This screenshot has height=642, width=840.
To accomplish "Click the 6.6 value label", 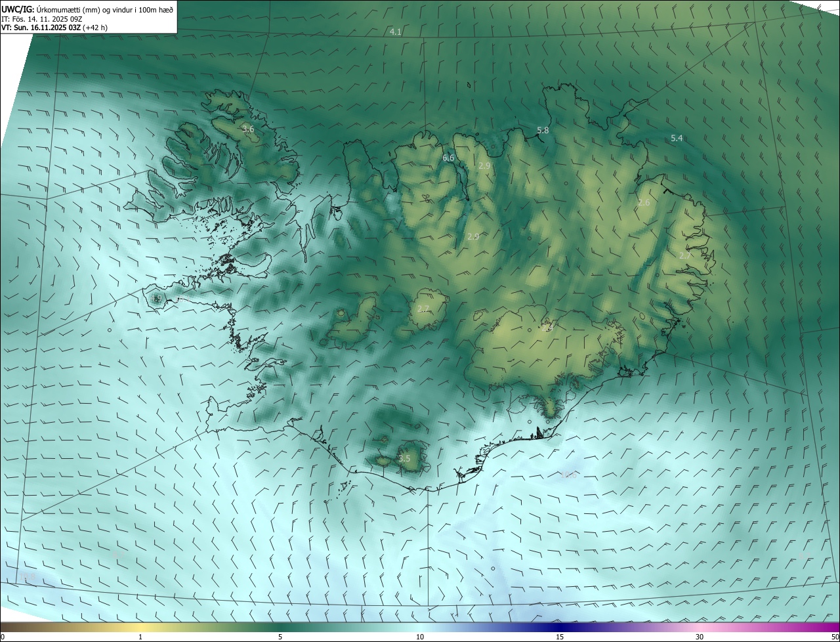I will point(448,158).
